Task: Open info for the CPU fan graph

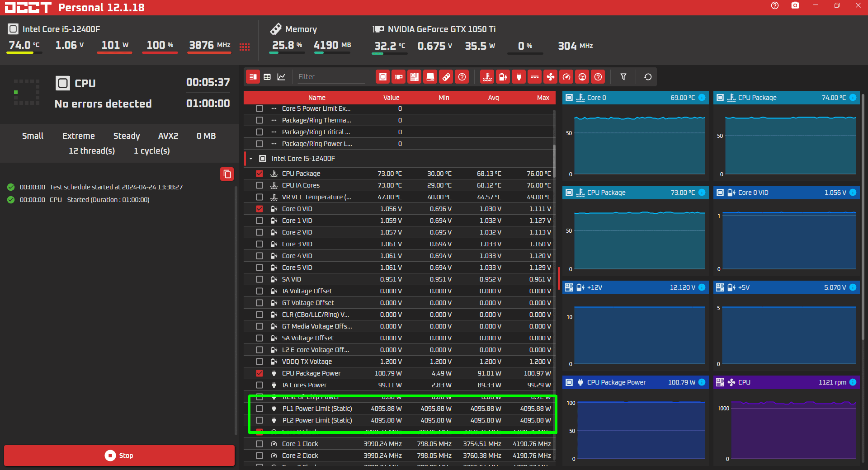Action: [x=853, y=382]
